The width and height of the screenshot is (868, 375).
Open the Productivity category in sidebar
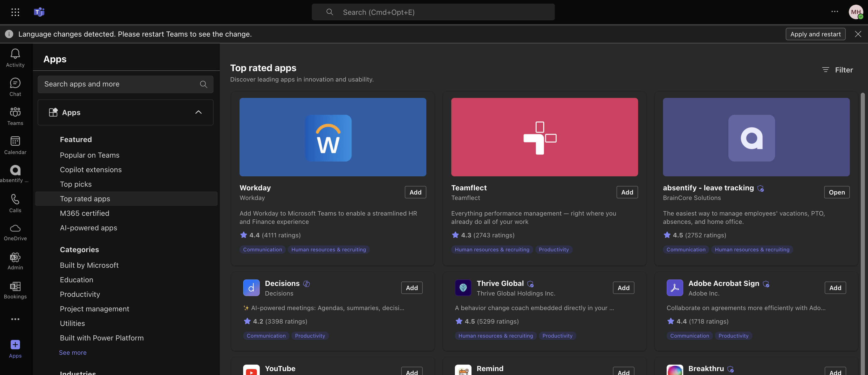(x=80, y=294)
